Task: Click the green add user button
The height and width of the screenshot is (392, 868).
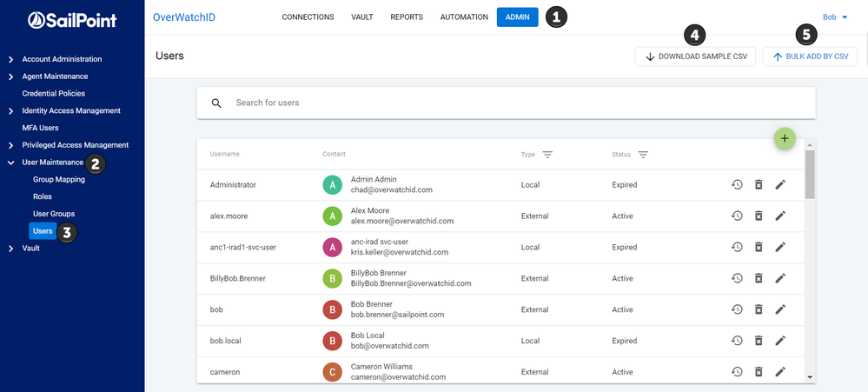Action: [x=785, y=138]
